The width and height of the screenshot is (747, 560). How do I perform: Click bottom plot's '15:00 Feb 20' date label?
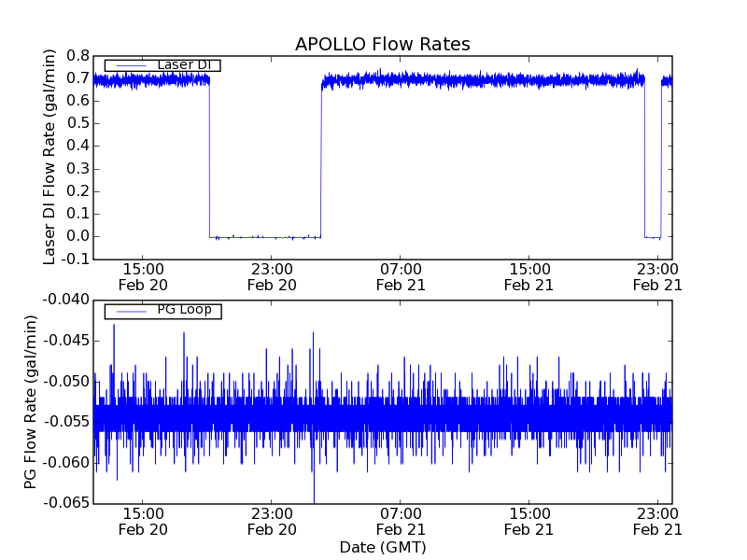click(143, 522)
